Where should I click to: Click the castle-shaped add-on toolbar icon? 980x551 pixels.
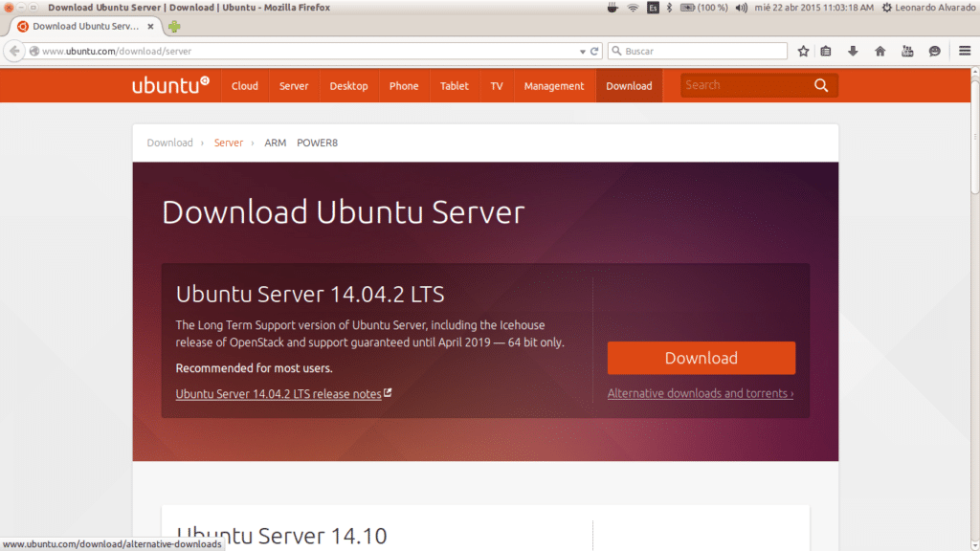(x=907, y=52)
